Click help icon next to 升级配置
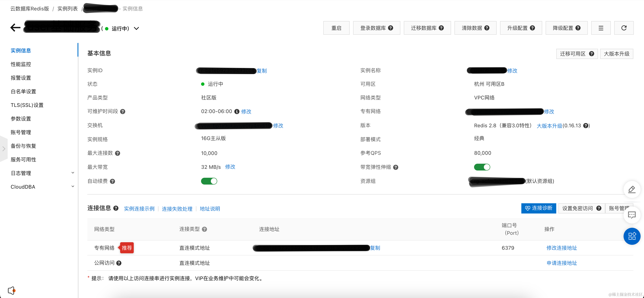 coord(532,28)
